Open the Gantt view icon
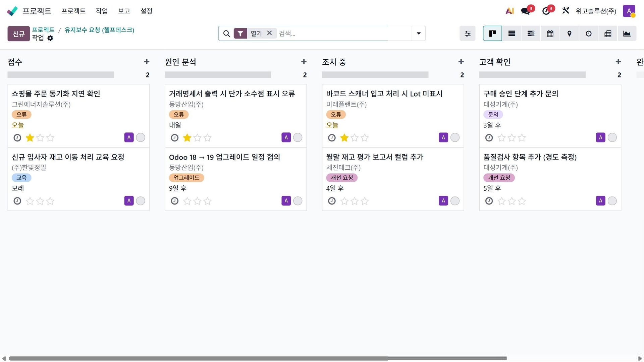This screenshot has height=362, width=644. tap(531, 34)
